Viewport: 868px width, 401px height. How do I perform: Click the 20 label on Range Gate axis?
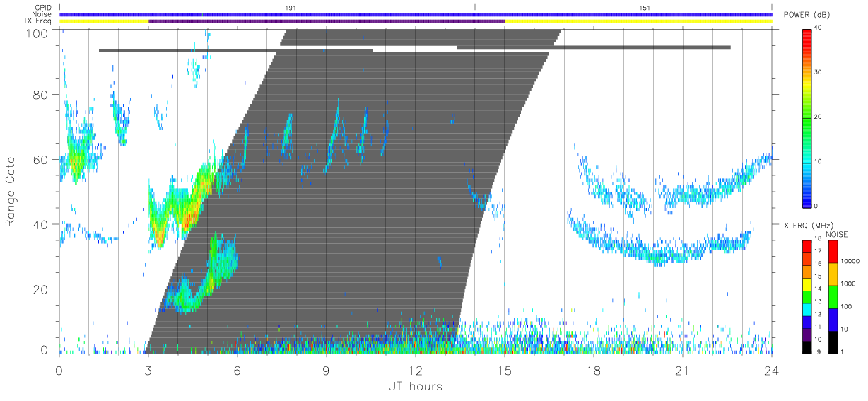point(40,289)
